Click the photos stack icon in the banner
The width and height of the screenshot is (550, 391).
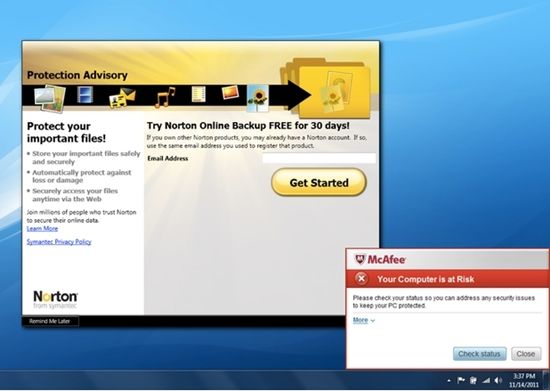click(50, 98)
